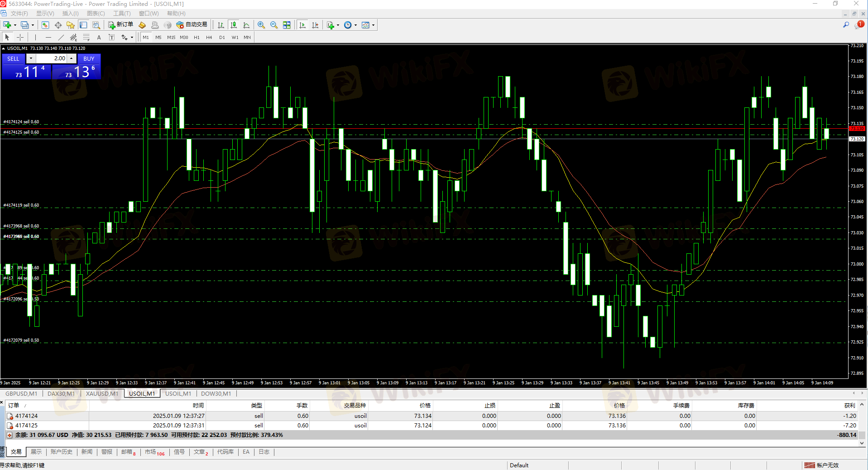Toggle chart auto scroll icon

[x=302, y=25]
